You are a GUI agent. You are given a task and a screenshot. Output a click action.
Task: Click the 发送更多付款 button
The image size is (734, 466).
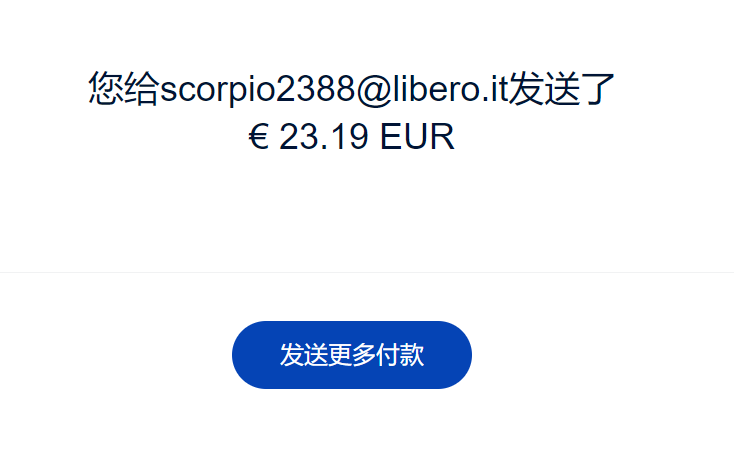[352, 355]
